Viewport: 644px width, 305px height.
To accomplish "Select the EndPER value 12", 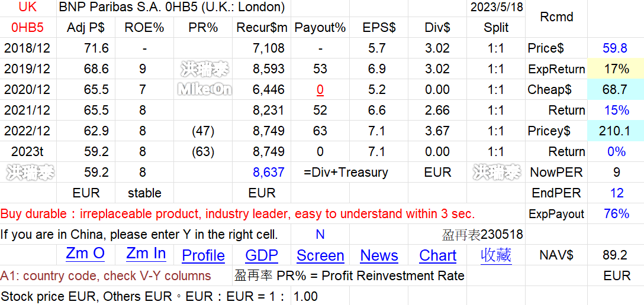I will [x=615, y=193].
